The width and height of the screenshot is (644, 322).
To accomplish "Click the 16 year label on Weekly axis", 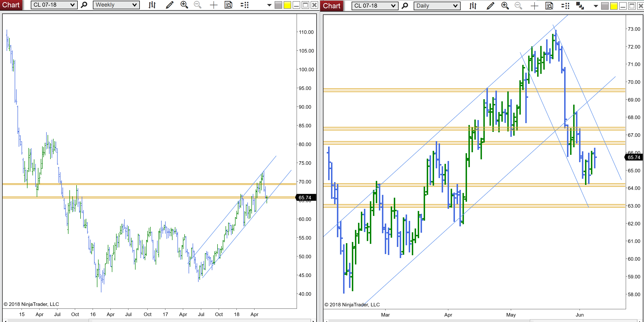I will coord(93,314).
